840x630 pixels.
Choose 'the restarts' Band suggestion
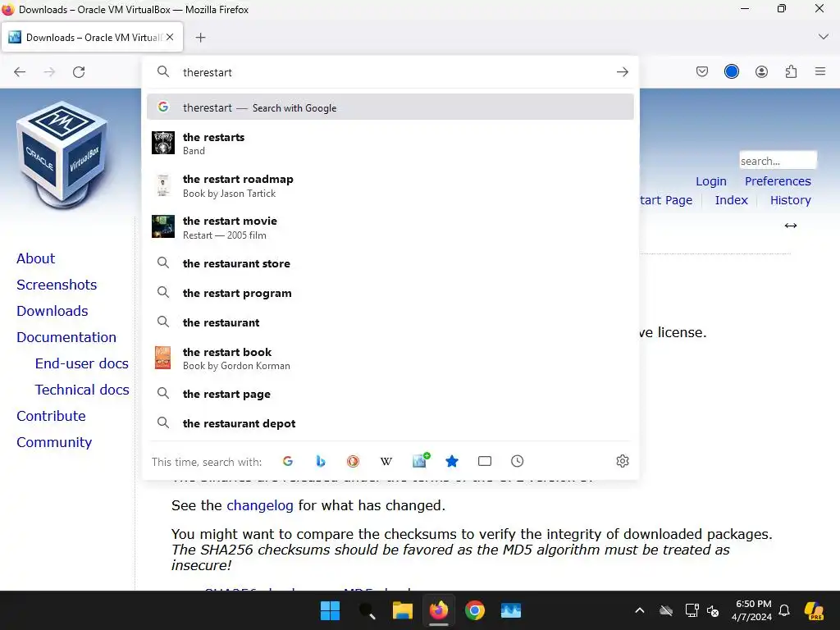coord(390,144)
